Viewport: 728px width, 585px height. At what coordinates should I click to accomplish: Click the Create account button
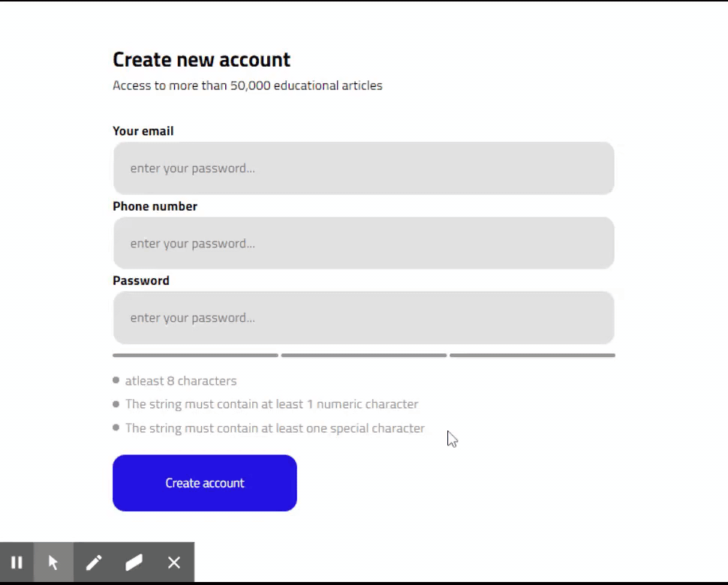pos(204,483)
